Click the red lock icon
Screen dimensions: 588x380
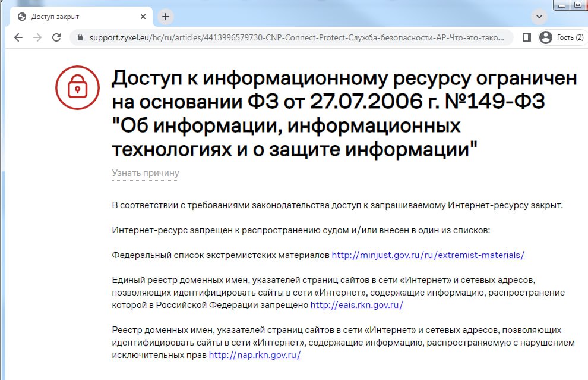coord(78,88)
